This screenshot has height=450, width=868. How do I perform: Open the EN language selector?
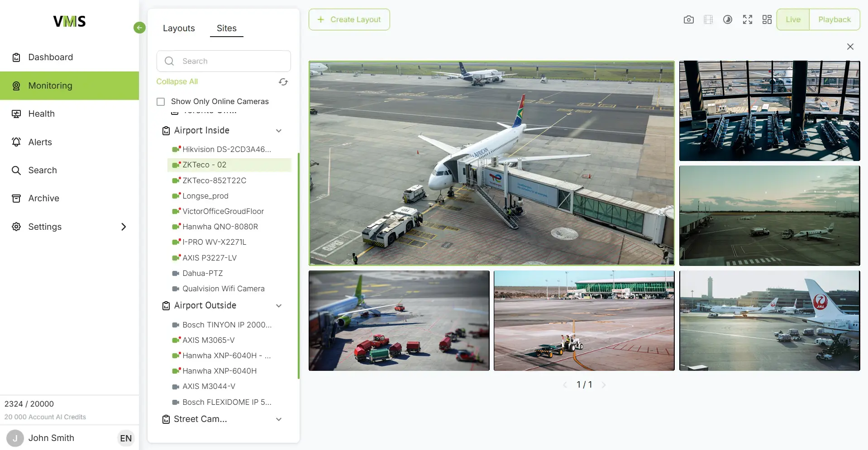(126, 438)
